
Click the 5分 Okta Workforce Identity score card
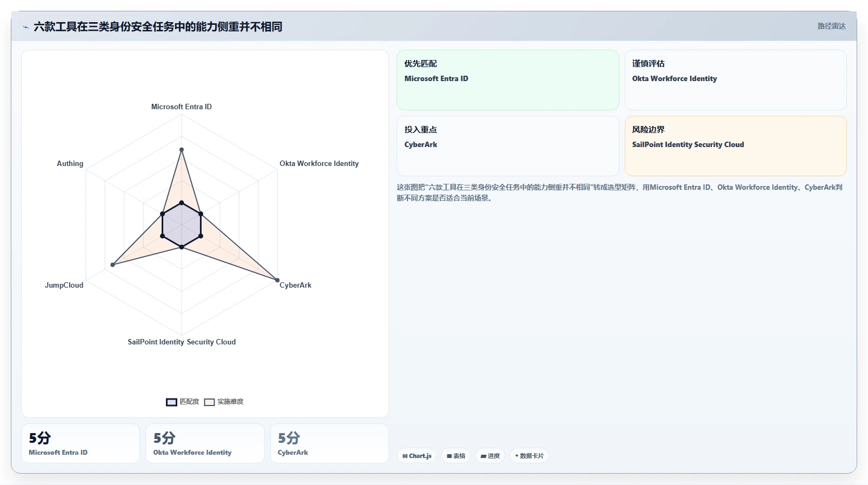(x=205, y=443)
